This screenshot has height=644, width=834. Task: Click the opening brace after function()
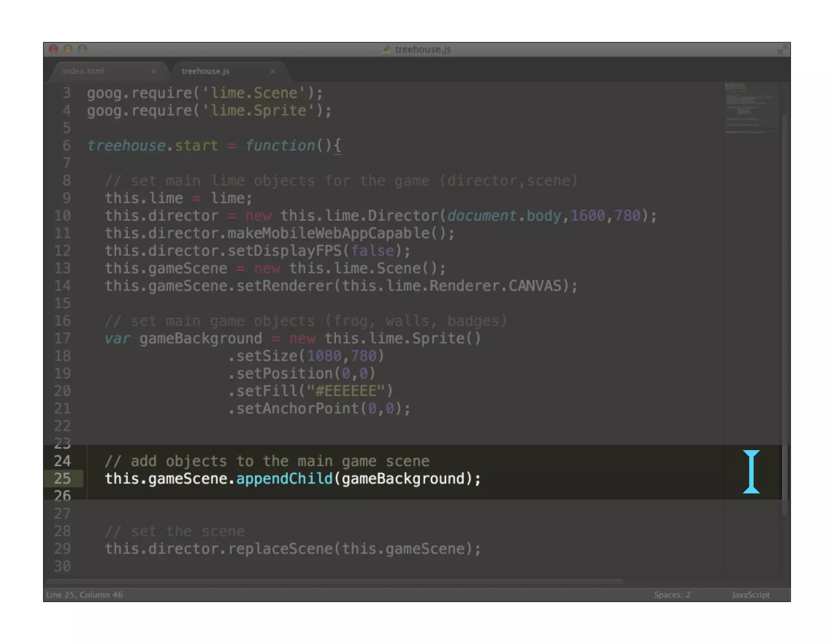coord(338,146)
